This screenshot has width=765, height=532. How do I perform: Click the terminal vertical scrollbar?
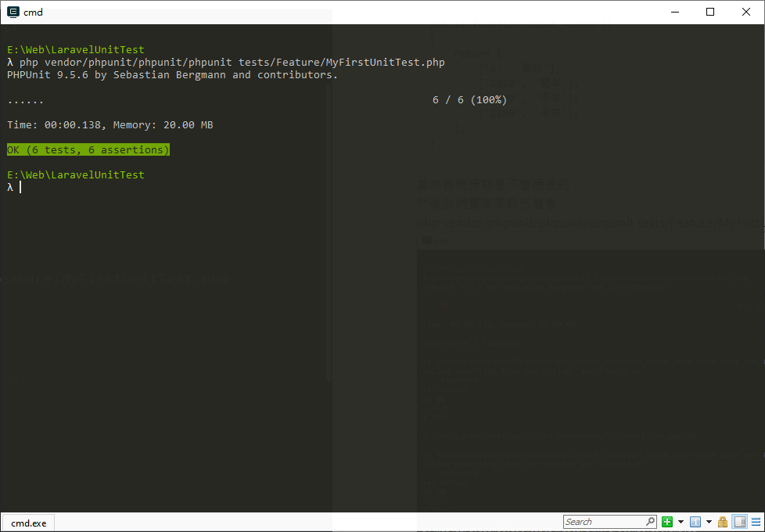[x=329, y=232]
